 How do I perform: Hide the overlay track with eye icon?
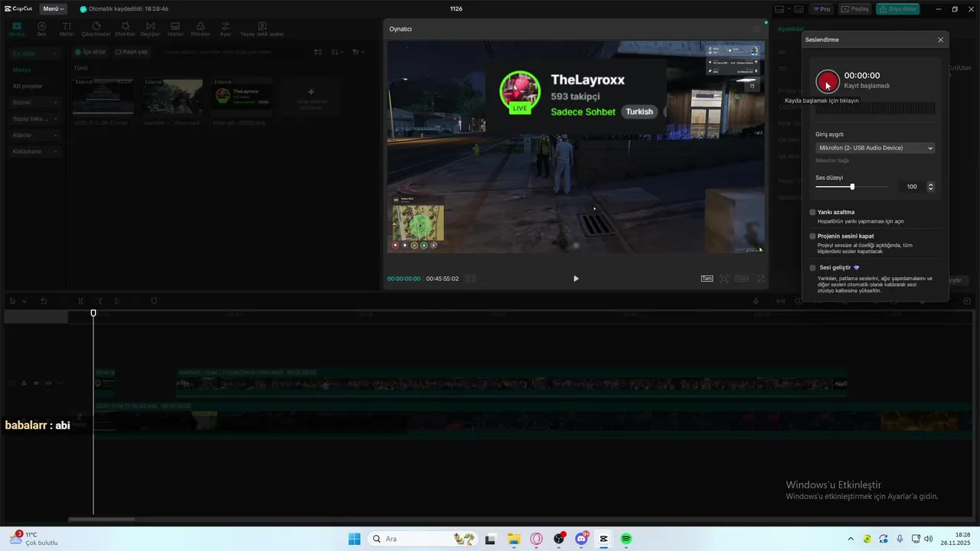pyautogui.click(x=36, y=383)
